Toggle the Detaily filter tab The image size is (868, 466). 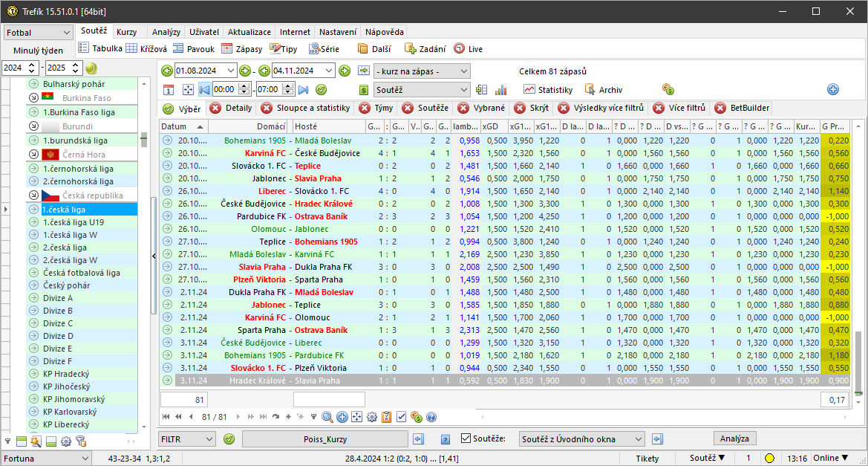(231, 108)
